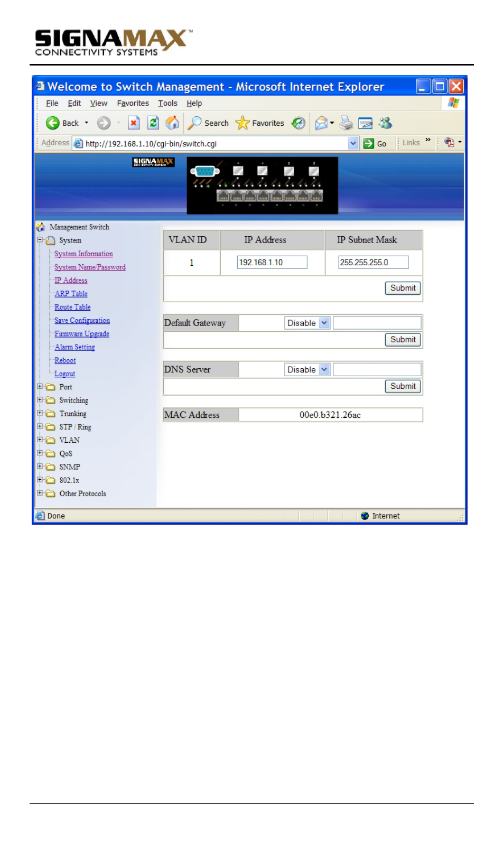The image size is (504, 848).
Task: Expand the STP / Ring tree node
Action: coord(40,426)
